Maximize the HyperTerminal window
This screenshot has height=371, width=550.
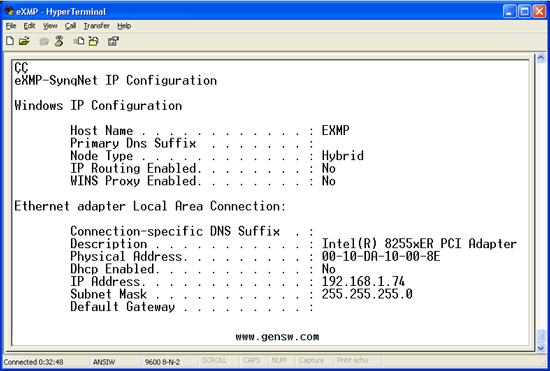(x=524, y=11)
